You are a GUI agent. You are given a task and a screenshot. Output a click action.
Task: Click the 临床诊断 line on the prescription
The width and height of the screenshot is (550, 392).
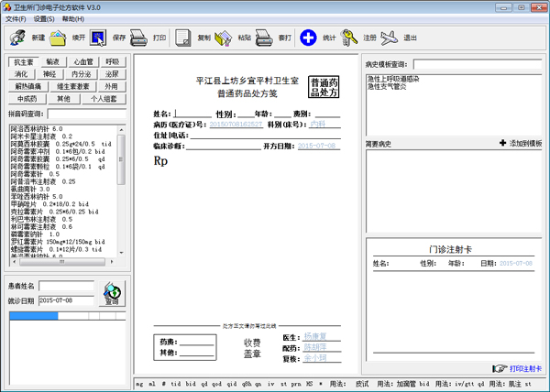pyautogui.click(x=224, y=146)
